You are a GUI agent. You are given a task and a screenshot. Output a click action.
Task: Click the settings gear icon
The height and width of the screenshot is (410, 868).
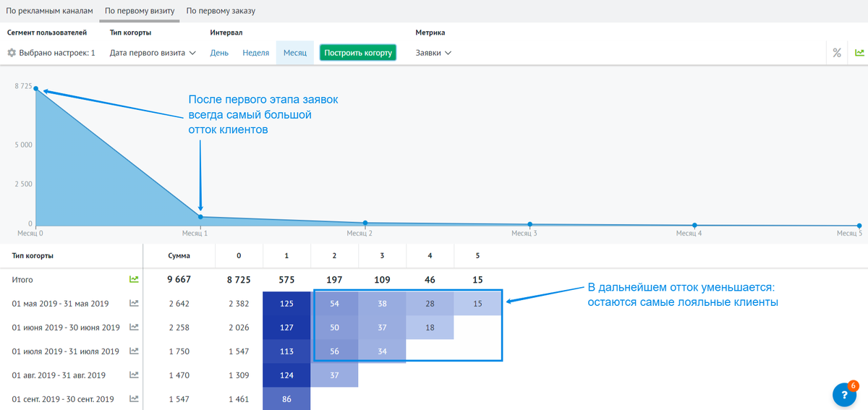pyautogui.click(x=12, y=53)
